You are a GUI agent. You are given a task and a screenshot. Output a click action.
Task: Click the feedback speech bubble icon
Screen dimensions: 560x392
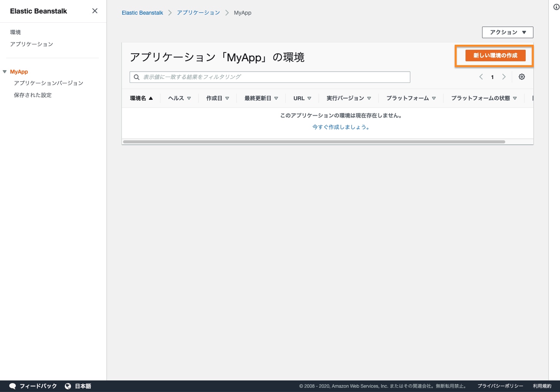[x=12, y=386]
